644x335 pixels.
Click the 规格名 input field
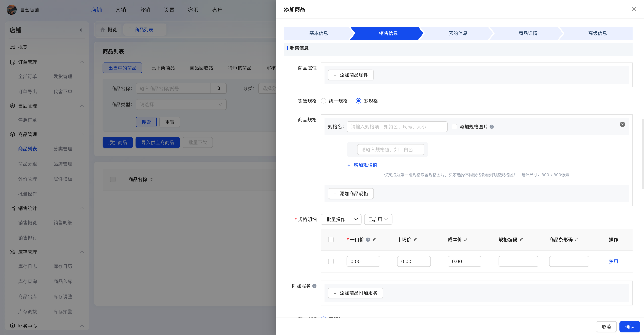click(397, 127)
